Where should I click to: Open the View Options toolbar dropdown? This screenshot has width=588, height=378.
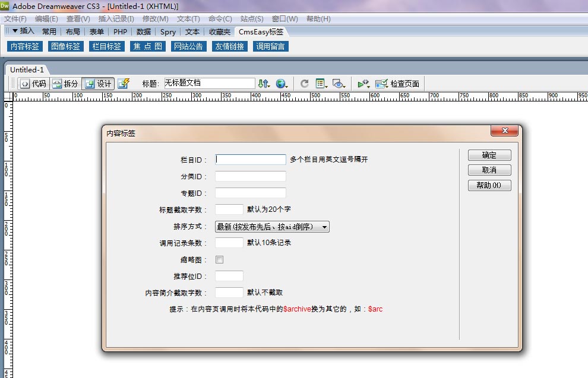pos(322,84)
